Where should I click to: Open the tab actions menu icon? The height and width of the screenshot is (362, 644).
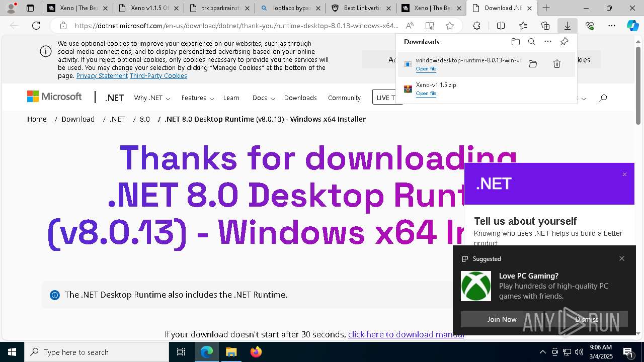[30, 8]
